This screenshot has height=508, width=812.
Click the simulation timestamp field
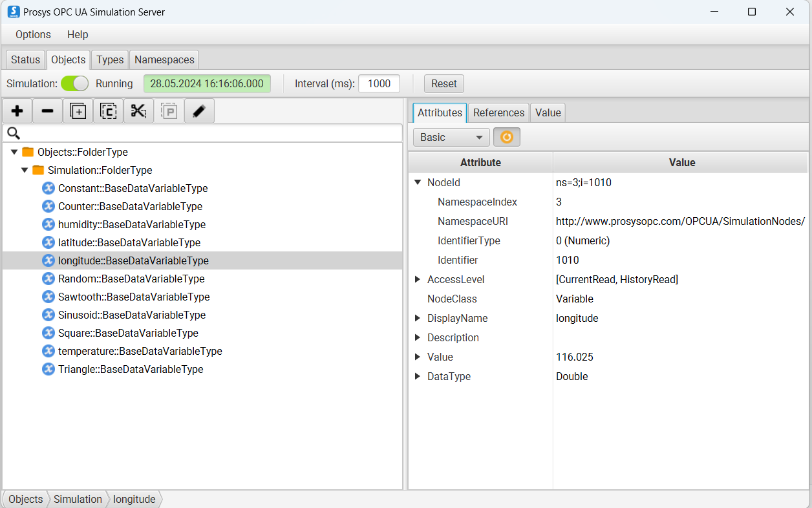pos(207,83)
